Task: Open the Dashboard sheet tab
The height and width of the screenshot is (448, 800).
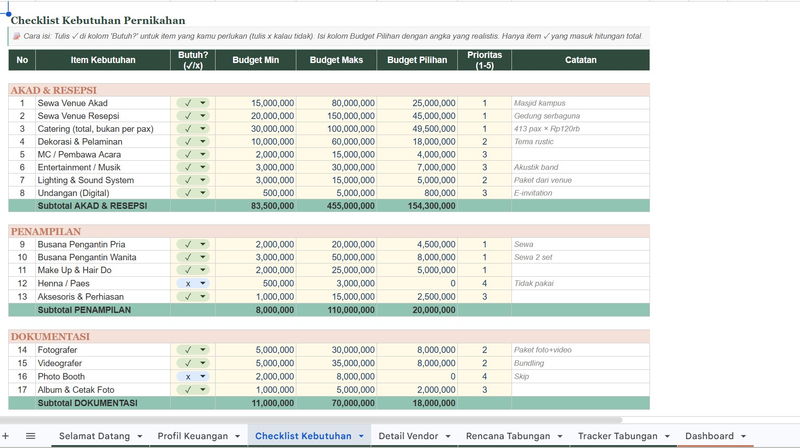Action: (709, 436)
